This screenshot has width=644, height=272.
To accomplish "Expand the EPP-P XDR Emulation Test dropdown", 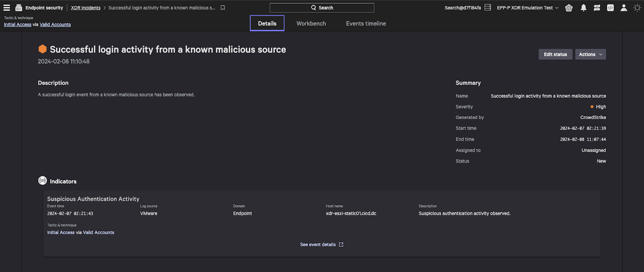I will (x=528, y=8).
